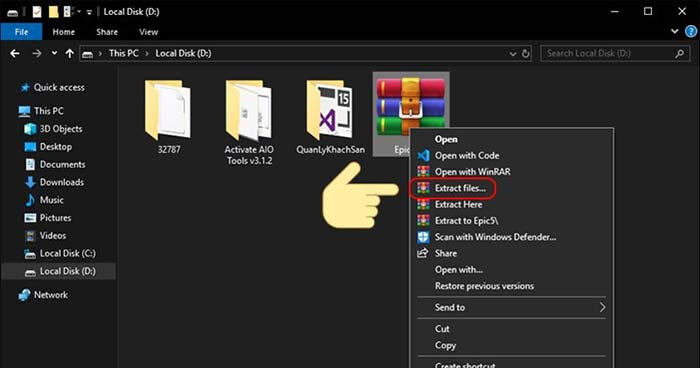
Task: Expand the breadcrumb arrow after This PC
Action: point(147,54)
